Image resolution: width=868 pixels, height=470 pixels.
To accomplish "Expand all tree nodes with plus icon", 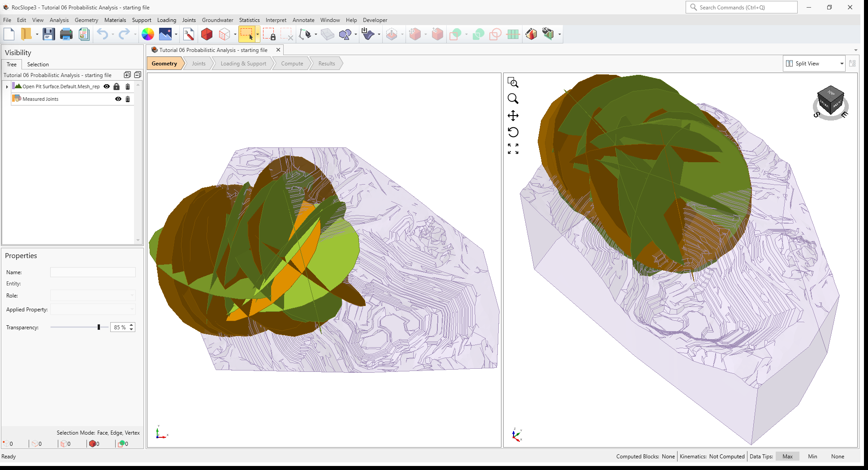I will pos(127,75).
